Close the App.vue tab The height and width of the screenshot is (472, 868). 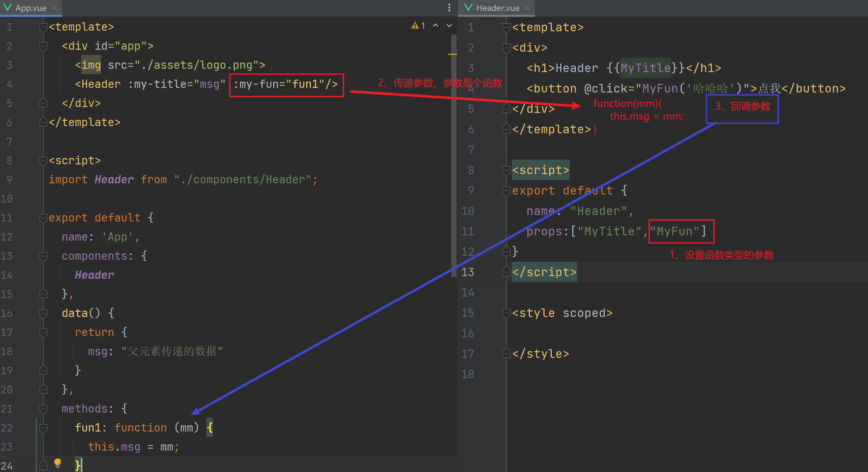point(54,8)
